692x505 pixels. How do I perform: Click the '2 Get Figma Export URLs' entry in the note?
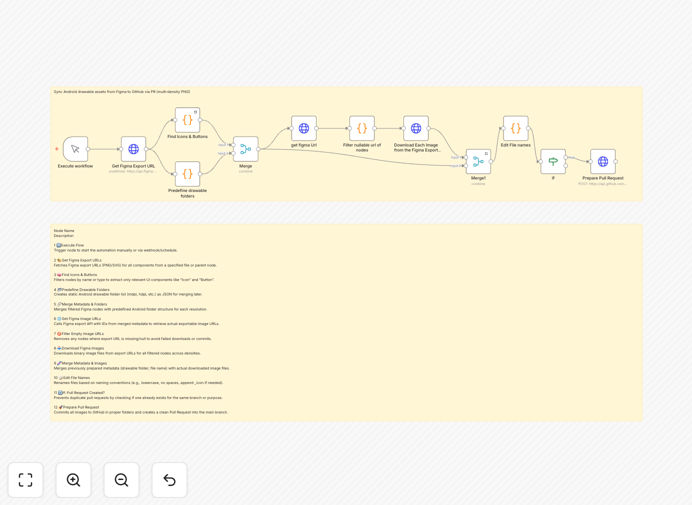tap(78, 260)
